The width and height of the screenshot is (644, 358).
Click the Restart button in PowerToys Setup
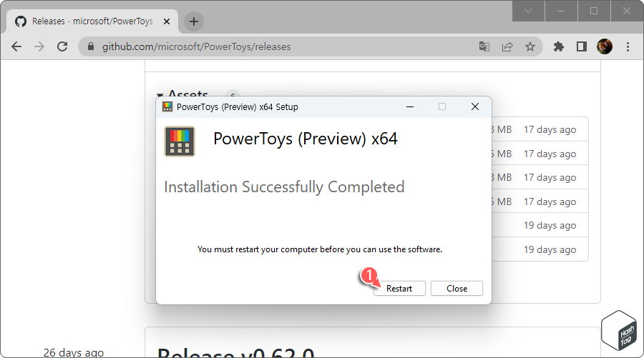coord(399,288)
